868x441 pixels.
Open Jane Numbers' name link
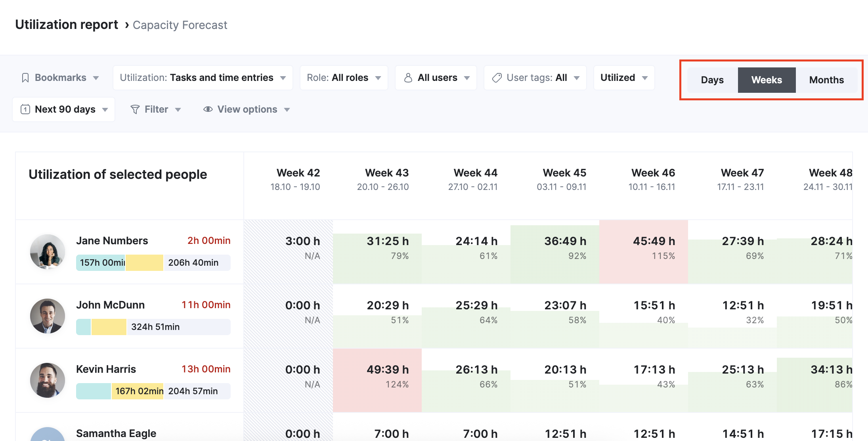[112, 241]
